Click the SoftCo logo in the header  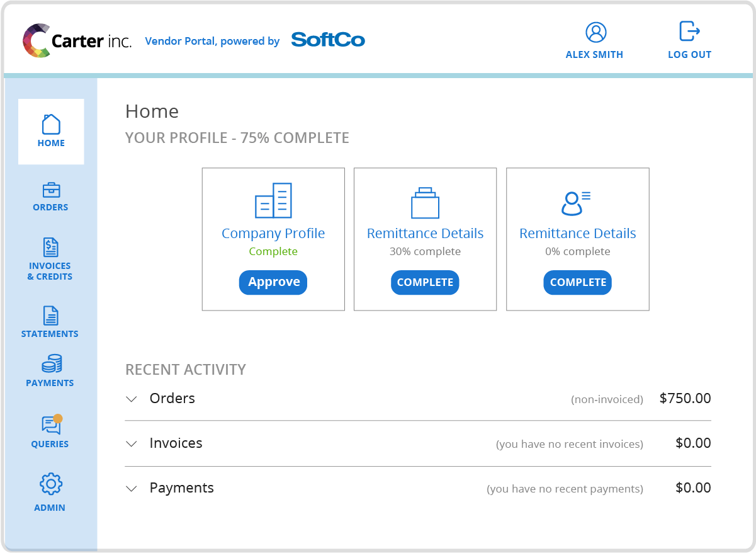tap(328, 39)
